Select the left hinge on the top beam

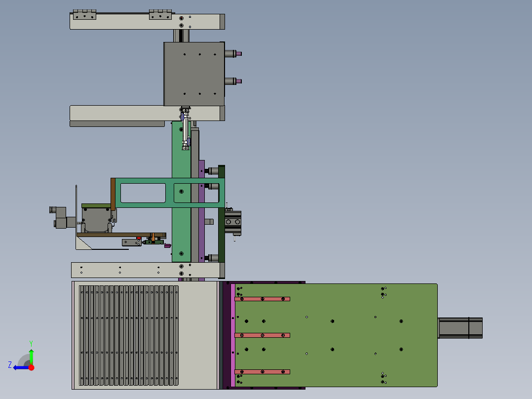tap(84, 15)
